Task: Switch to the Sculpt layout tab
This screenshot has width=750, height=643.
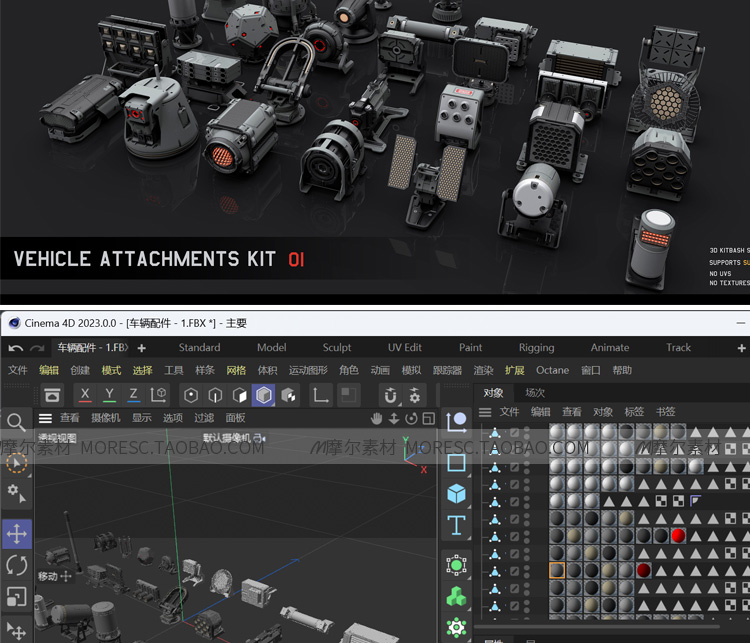Action: tap(337, 348)
